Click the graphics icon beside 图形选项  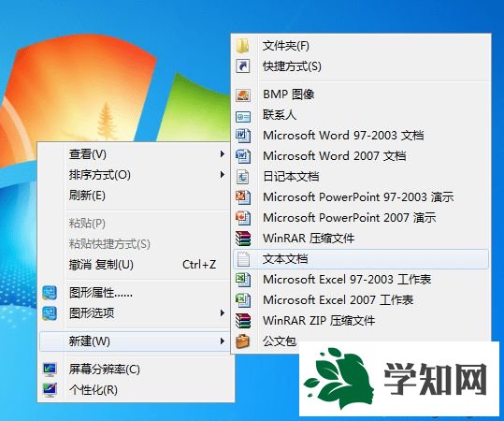coord(50,312)
